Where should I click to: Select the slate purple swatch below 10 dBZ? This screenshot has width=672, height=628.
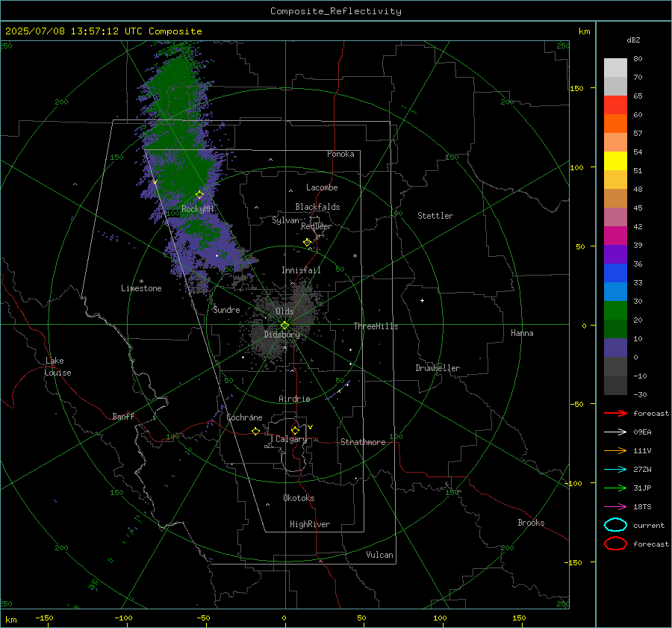coord(615,348)
